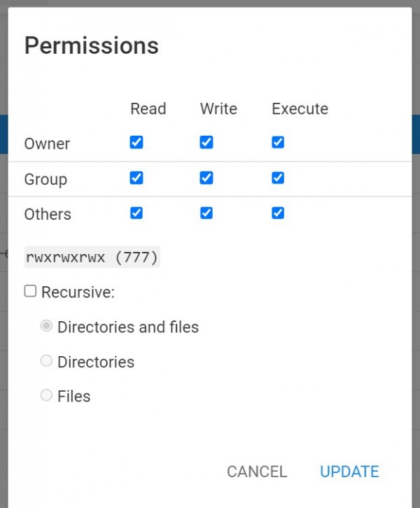Uncheck Others Write permission checkbox
420x508 pixels.
click(x=206, y=213)
